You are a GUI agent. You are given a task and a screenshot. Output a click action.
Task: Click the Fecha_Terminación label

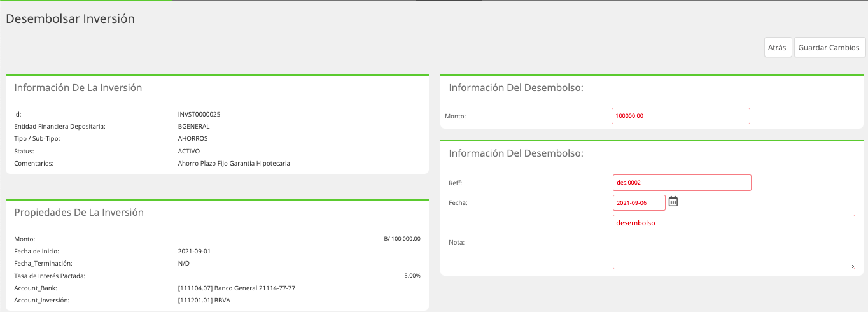coord(43,264)
